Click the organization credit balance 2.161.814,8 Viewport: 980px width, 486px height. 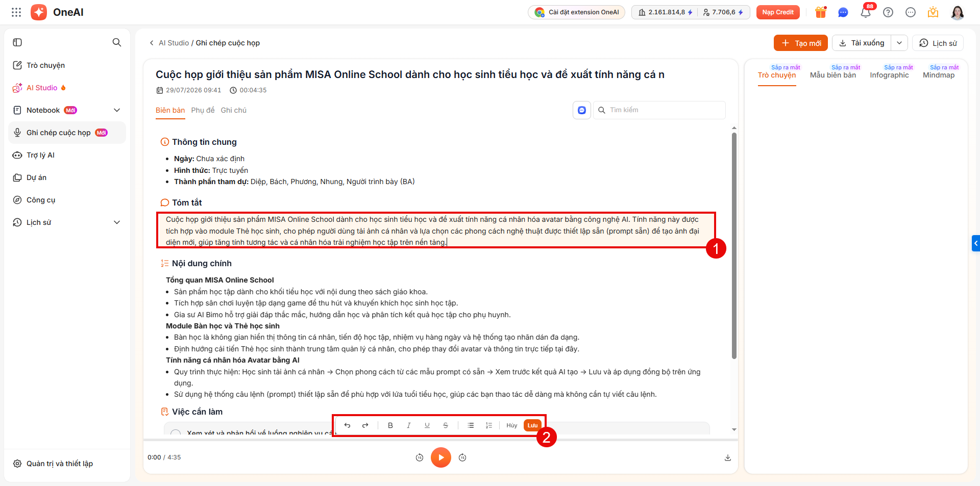click(666, 12)
